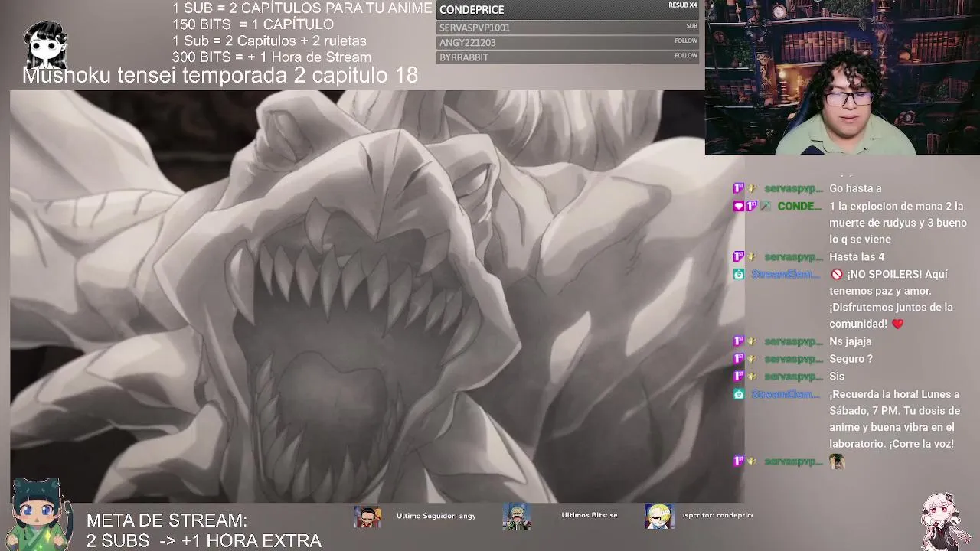Click the emote in the last chat message

click(837, 461)
